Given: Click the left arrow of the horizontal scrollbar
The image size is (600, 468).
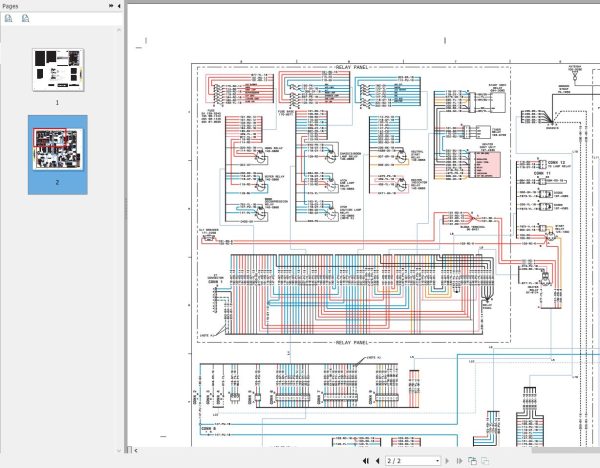Looking at the screenshot, I should coord(136,450).
